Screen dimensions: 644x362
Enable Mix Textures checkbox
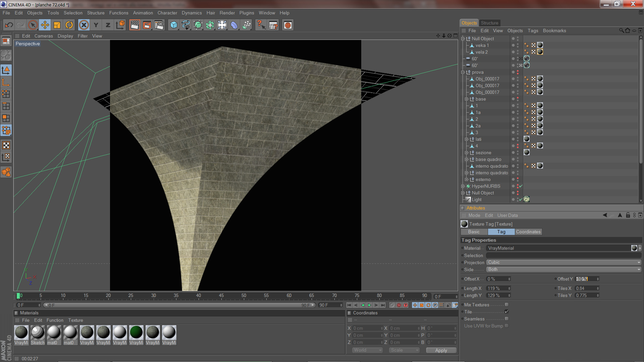pos(506,305)
